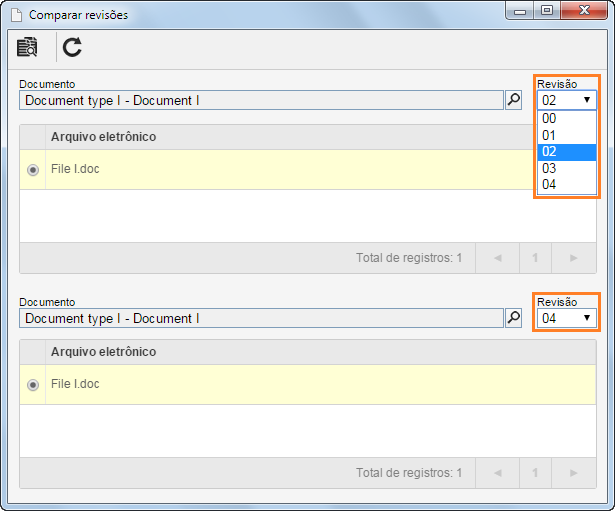Image resolution: width=615 pixels, height=511 pixels.
Task: Click the document icon in title bar
Action: tap(16, 15)
